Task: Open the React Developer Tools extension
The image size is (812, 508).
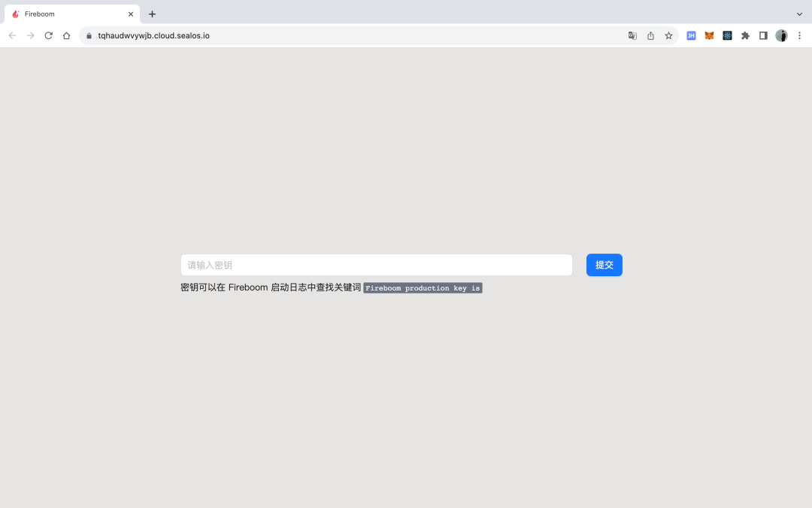Action: click(x=727, y=36)
